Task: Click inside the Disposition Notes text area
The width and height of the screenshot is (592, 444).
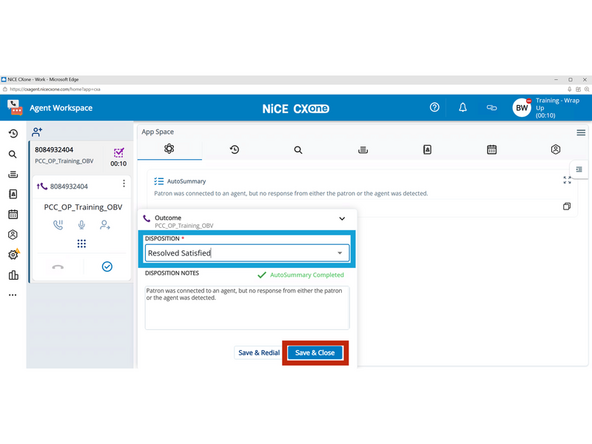Action: 247,308
